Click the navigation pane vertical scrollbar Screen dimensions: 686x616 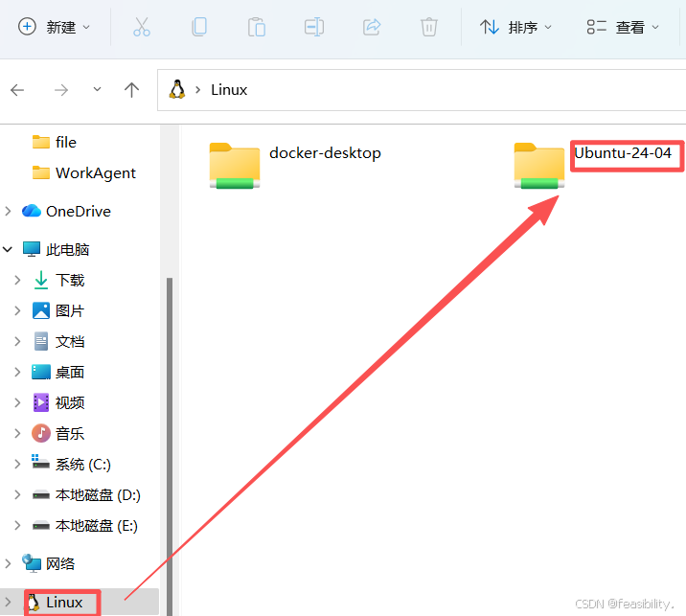(170, 446)
